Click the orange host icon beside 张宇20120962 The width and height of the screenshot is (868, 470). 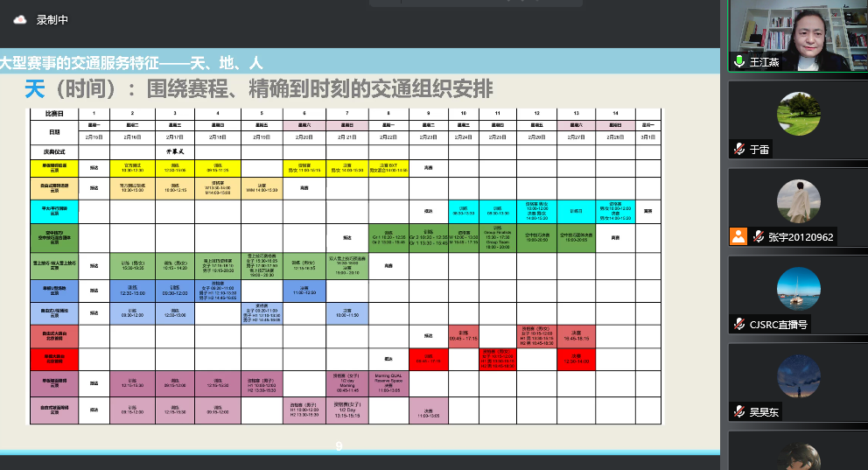(739, 236)
